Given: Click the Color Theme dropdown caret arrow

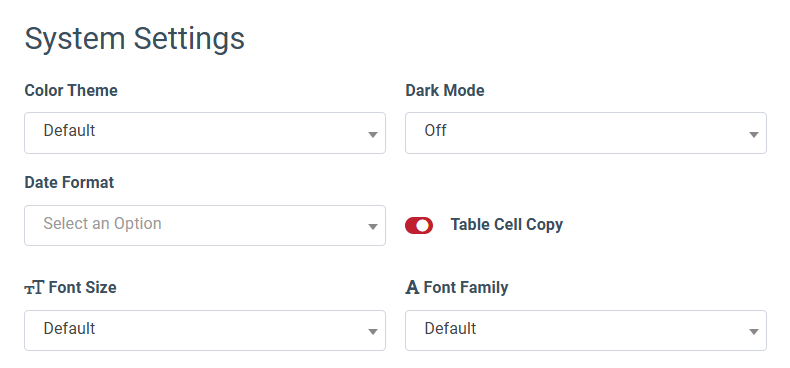Looking at the screenshot, I should (x=373, y=135).
